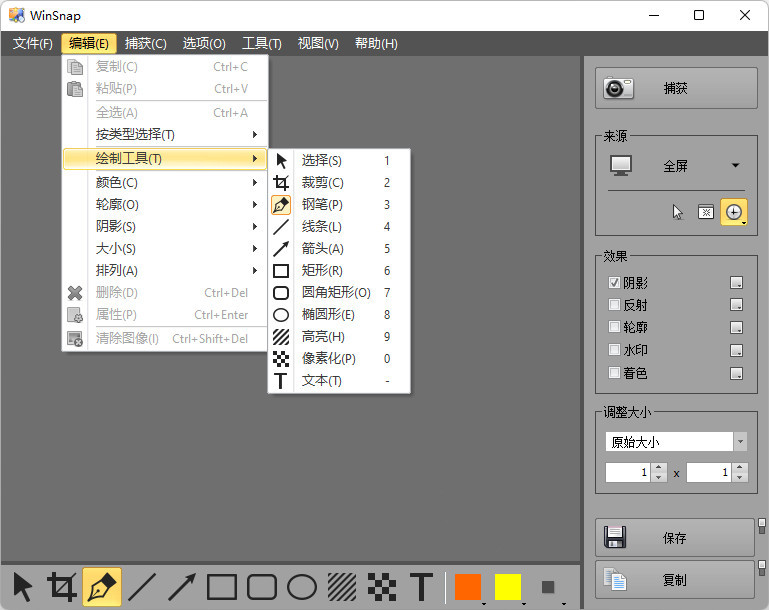Open the 文件(F) menu
769x610 pixels.
click(33, 44)
